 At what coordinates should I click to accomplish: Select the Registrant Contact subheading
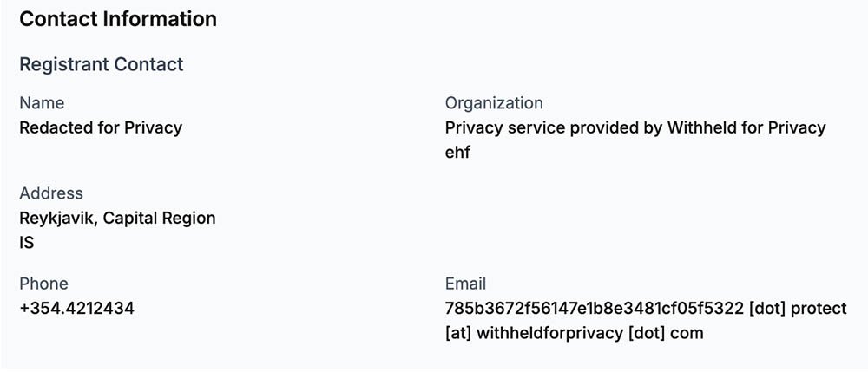click(x=102, y=64)
